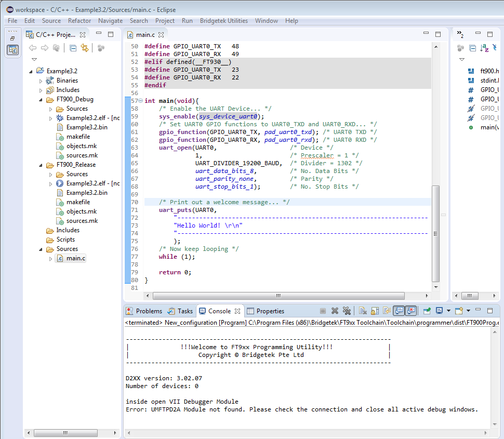
Task: Click the Up folder icon in Project Explorer
Action: (56, 48)
